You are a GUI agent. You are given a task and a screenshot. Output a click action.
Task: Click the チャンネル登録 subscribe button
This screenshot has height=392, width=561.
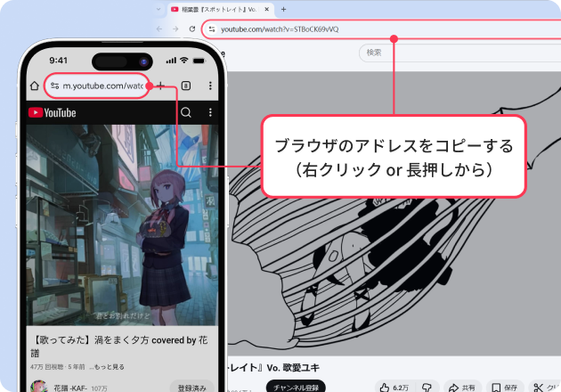296,387
